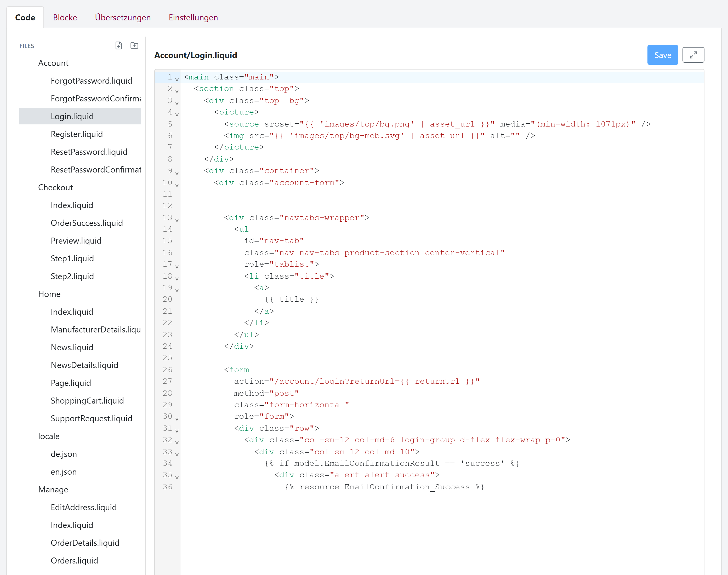Switch to the Code tab
Viewport: 728px width, 575px height.
(x=25, y=18)
